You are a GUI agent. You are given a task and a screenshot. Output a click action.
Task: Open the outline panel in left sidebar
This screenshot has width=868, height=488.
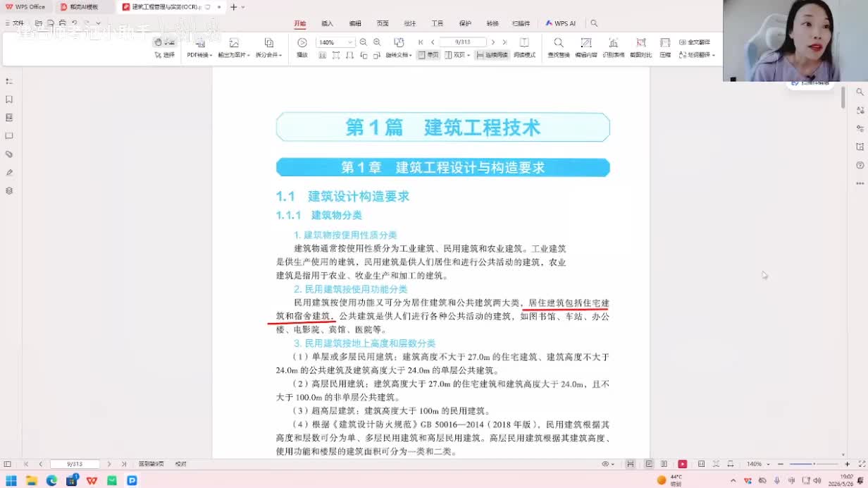click(9, 81)
